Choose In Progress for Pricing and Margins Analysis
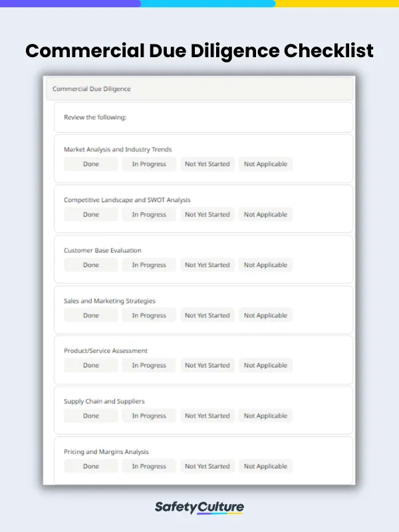This screenshot has height=532, width=399. [149, 467]
